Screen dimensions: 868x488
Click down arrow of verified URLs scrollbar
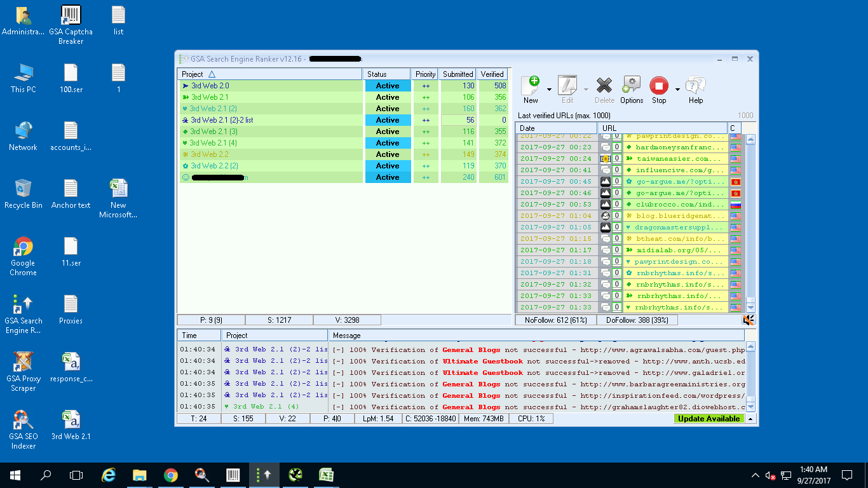[750, 308]
